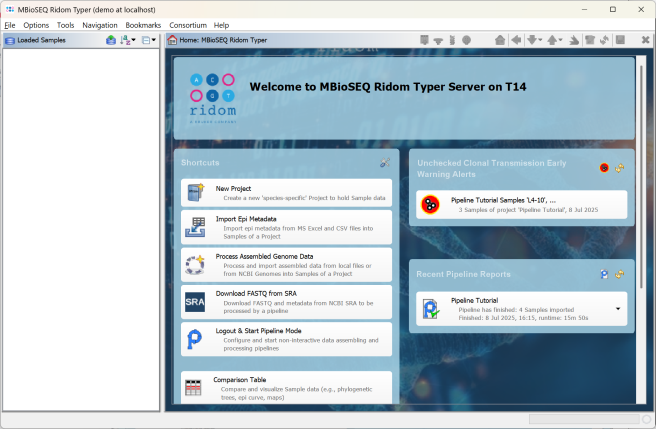
Task: Refresh the Recent Pipeline Reports panel
Action: click(x=620, y=274)
